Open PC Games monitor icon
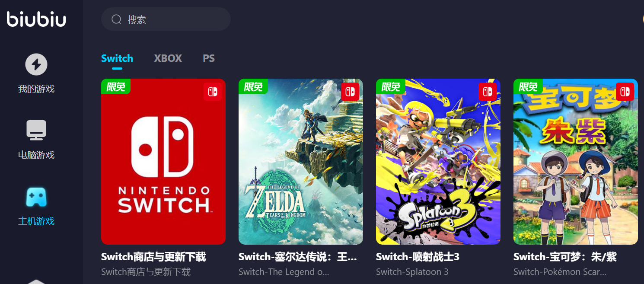The image size is (644, 284). [x=36, y=130]
